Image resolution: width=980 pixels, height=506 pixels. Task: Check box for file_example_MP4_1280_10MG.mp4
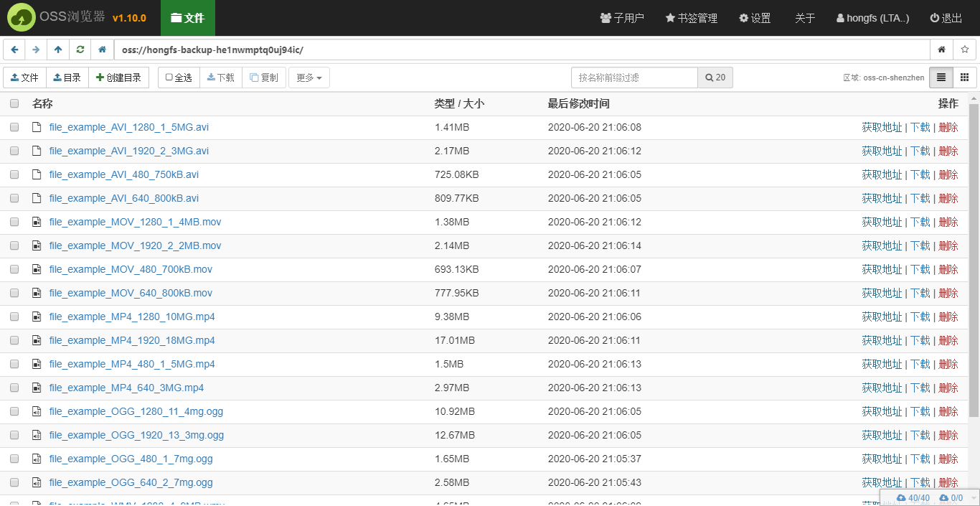(14, 317)
